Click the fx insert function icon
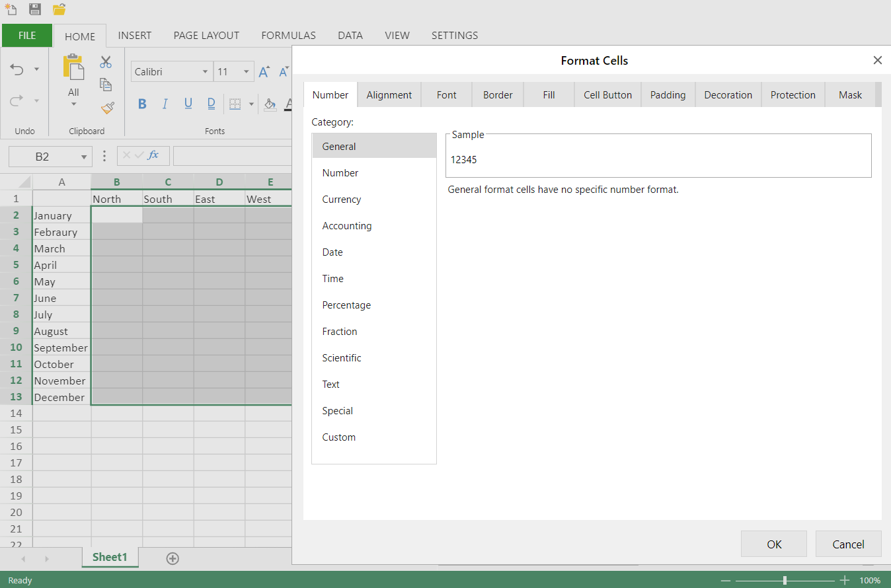This screenshot has width=891, height=588. (153, 155)
